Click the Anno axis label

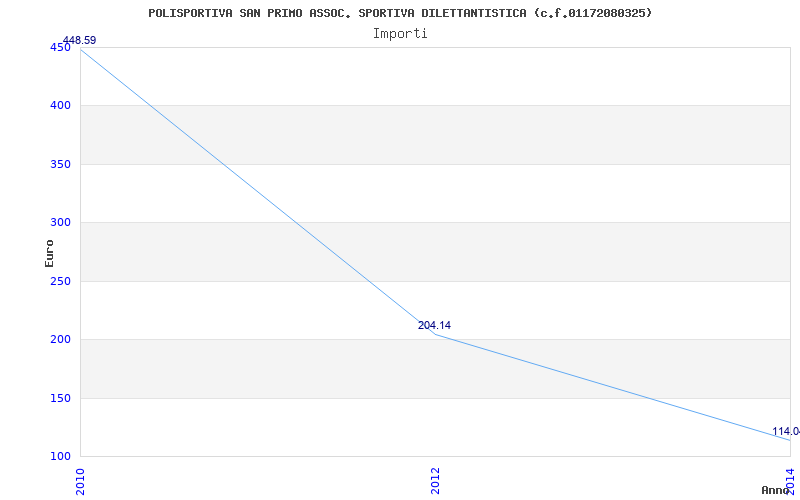[x=775, y=490]
